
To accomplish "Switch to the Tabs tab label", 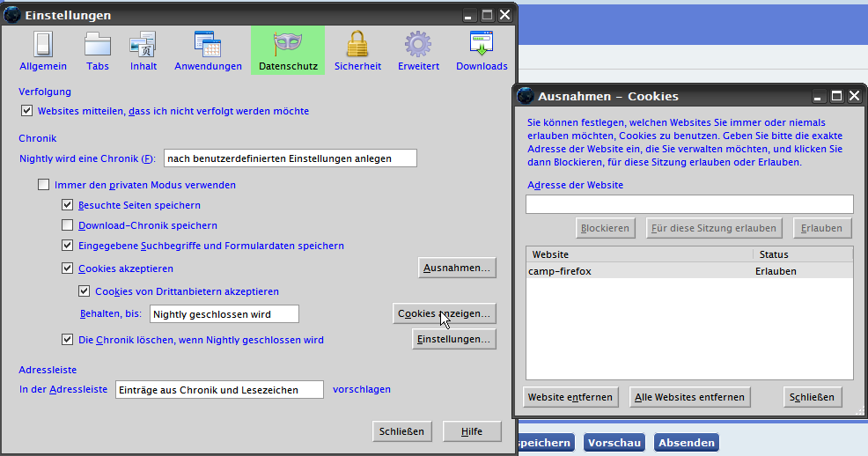I will click(98, 66).
